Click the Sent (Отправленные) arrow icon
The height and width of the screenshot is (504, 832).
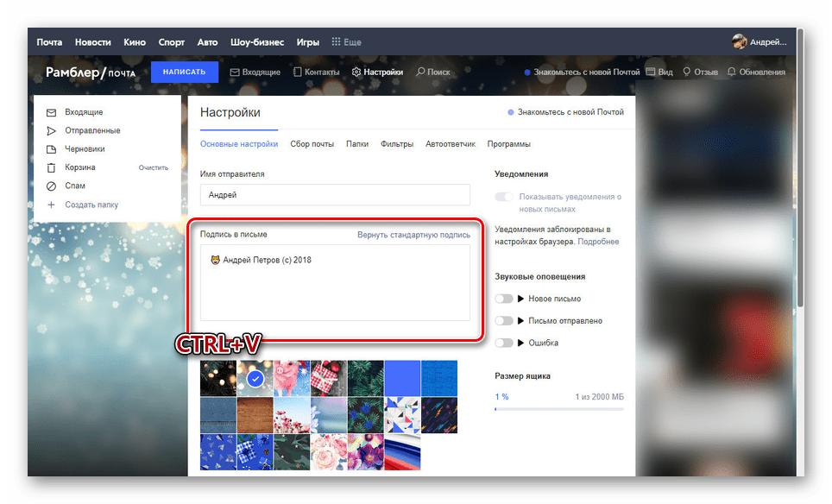click(51, 130)
